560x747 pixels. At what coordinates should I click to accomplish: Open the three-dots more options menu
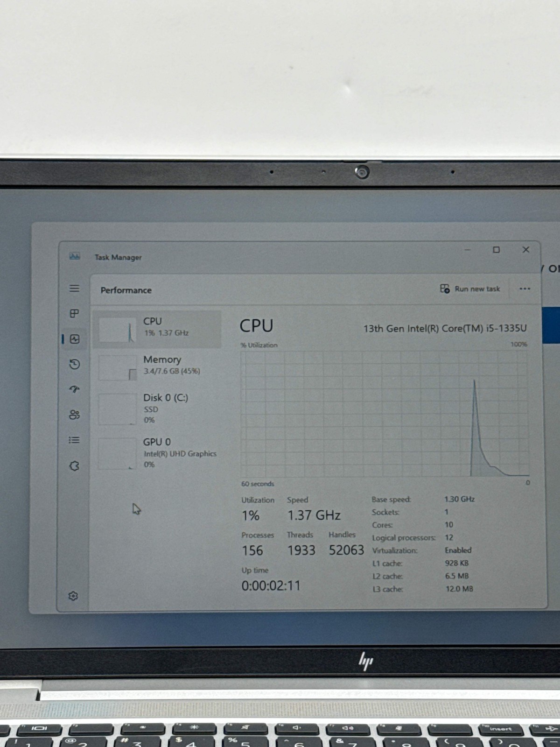coord(525,289)
